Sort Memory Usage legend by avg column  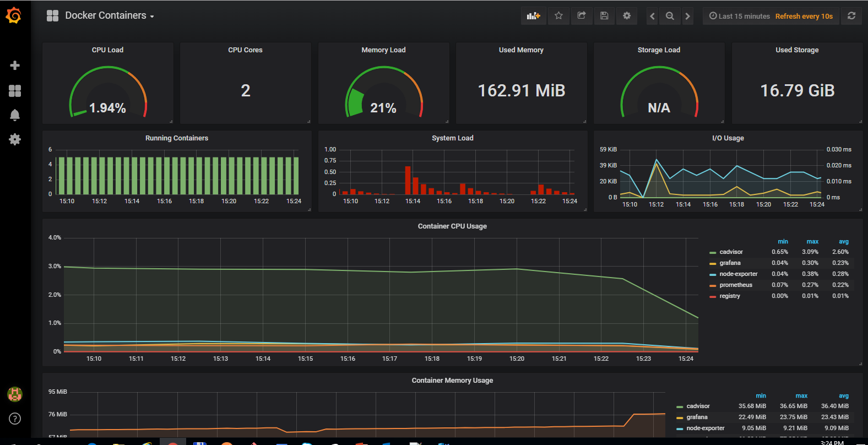click(844, 395)
